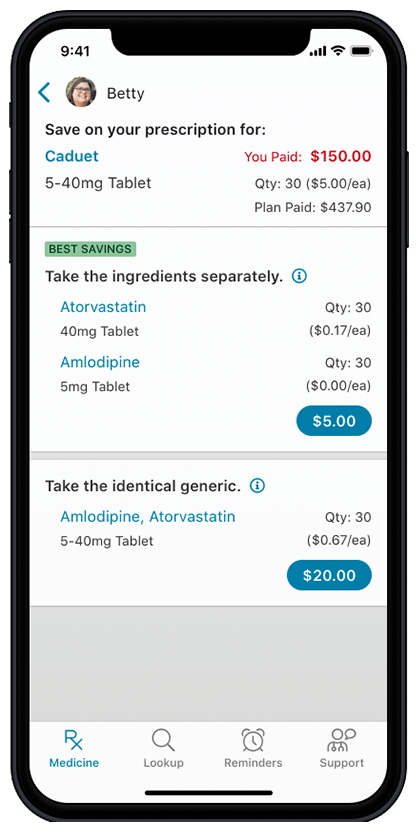The image size is (420, 836).
Task: Open the Lookup magnifier icon
Action: [x=163, y=740]
